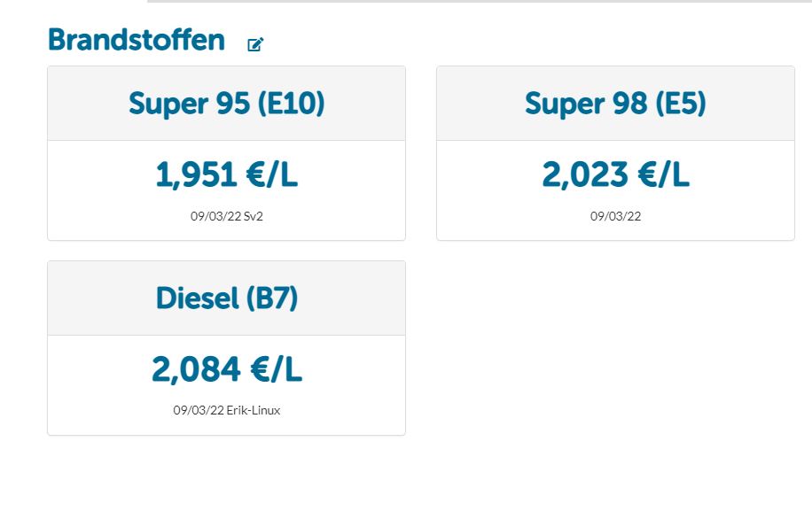812x519 pixels.
Task: Open the Diesel (B7) card header
Action: 226,298
